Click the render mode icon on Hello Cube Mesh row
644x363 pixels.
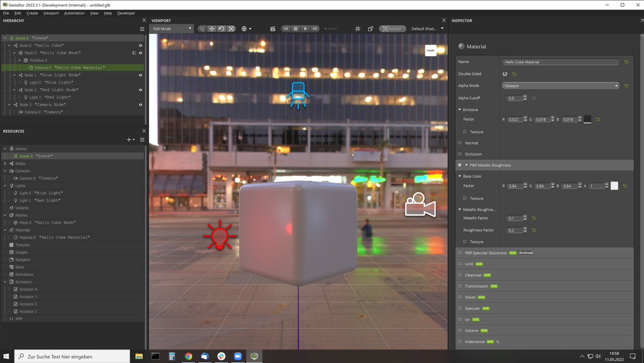click(x=134, y=53)
